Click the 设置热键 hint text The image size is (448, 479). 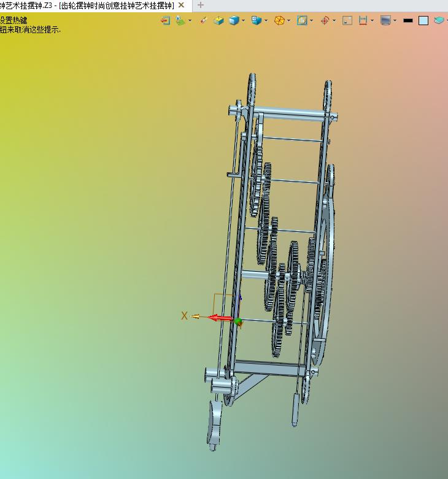point(14,20)
